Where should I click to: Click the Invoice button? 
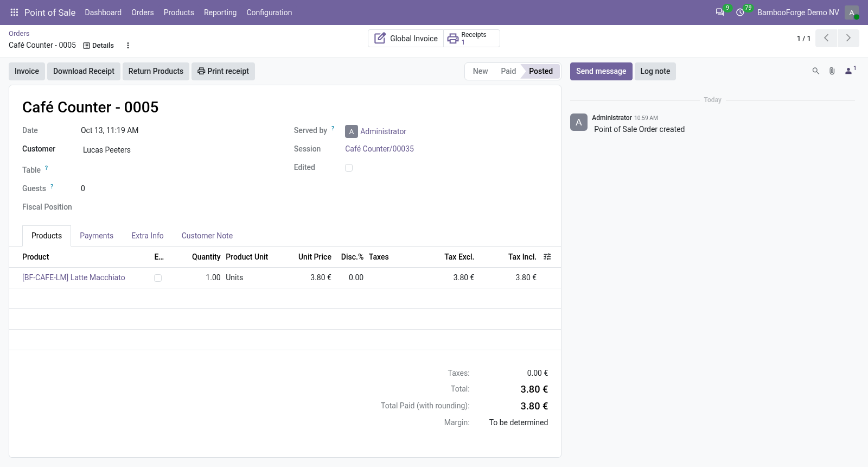(27, 71)
